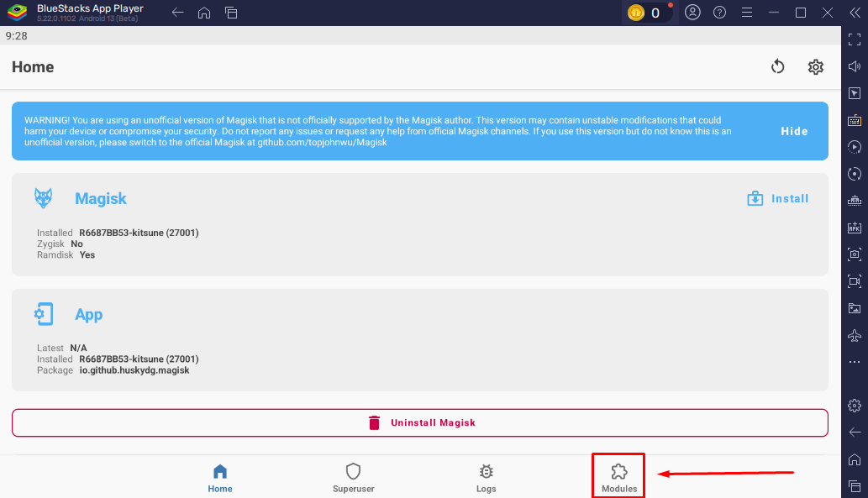The height and width of the screenshot is (498, 868).
Task: Click the BlueStacks back arrow in title bar
Action: [x=177, y=12]
